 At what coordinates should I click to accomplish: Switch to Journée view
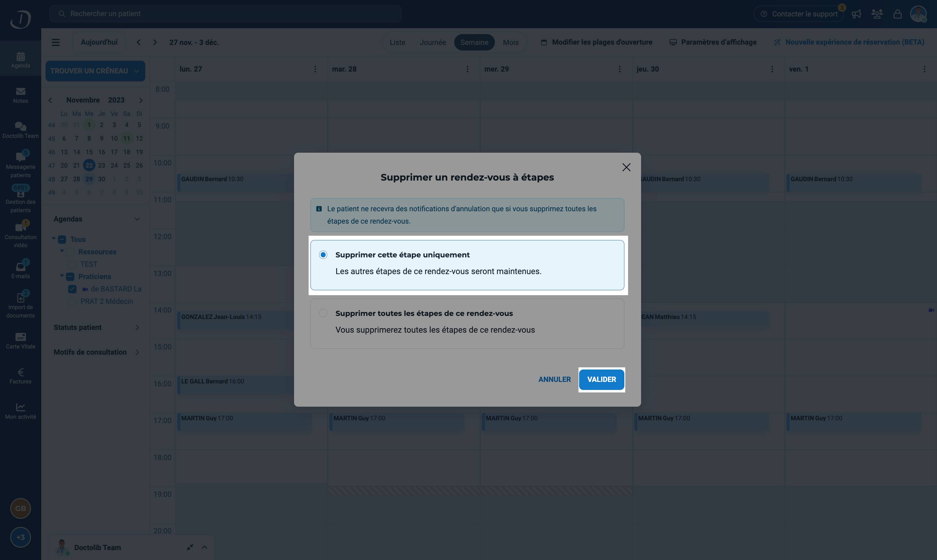(x=433, y=42)
